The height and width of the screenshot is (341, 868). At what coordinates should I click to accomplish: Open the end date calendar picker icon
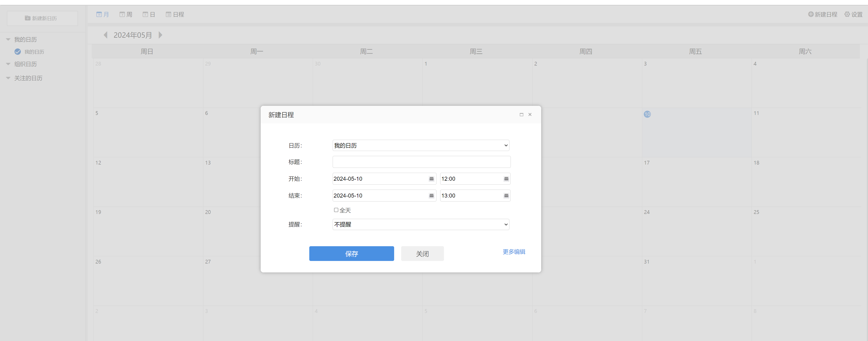[x=431, y=196]
